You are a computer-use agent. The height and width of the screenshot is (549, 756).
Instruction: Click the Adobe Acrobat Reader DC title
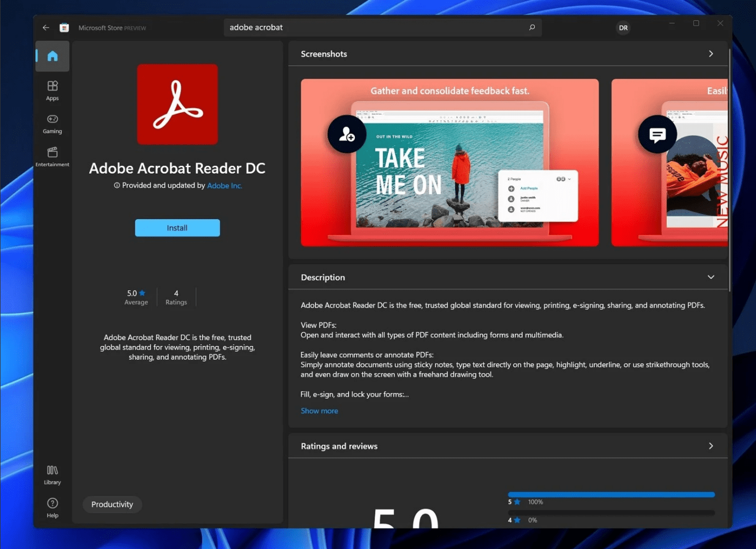point(177,168)
